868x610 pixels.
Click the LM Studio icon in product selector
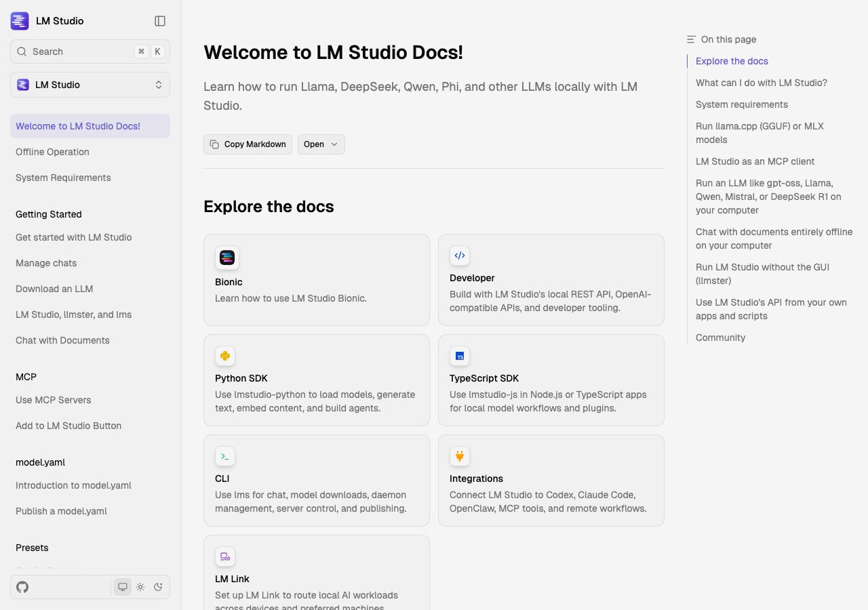coord(23,85)
